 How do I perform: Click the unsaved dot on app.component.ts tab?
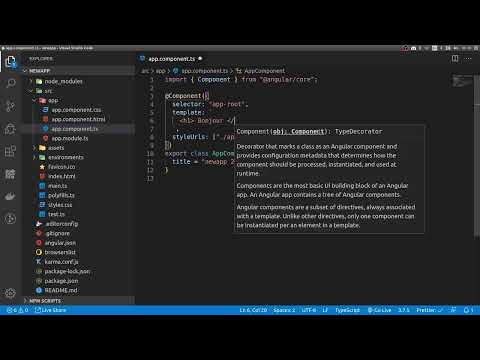[200, 59]
